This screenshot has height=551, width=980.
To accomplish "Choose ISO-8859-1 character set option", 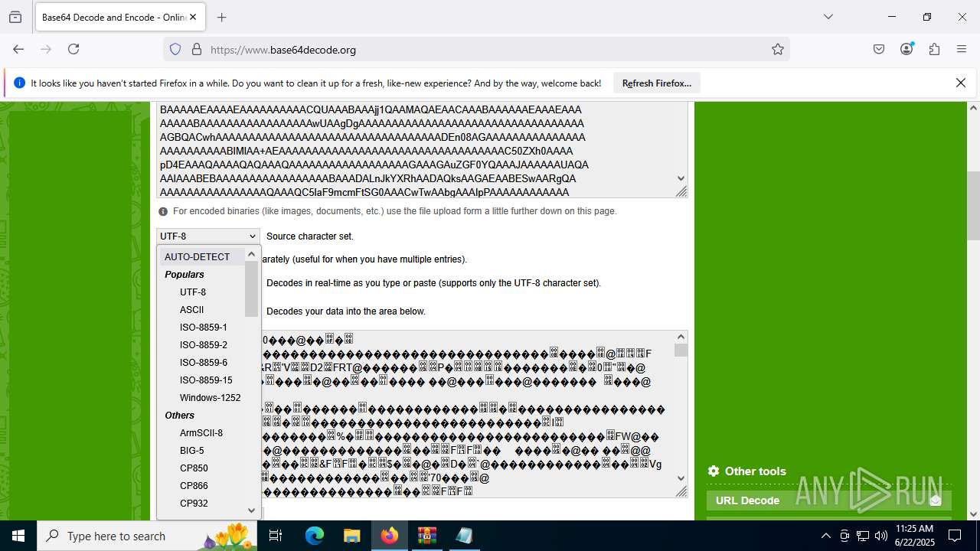I will (203, 327).
